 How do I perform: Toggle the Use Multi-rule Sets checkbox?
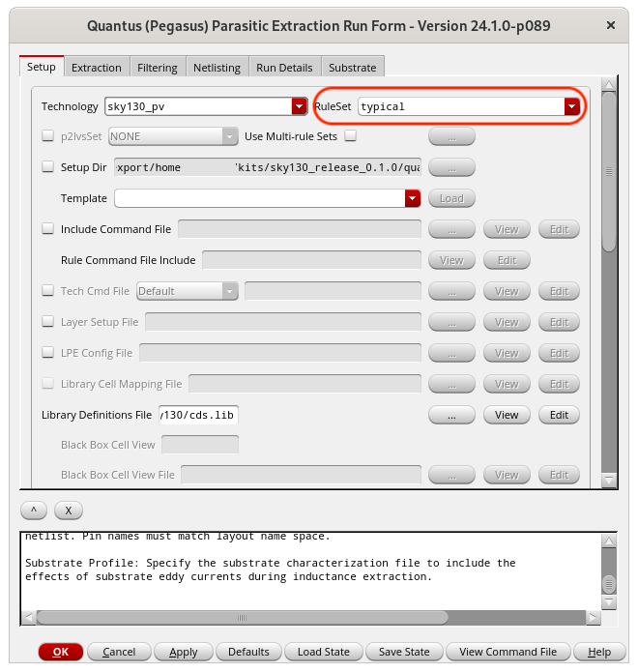351,136
